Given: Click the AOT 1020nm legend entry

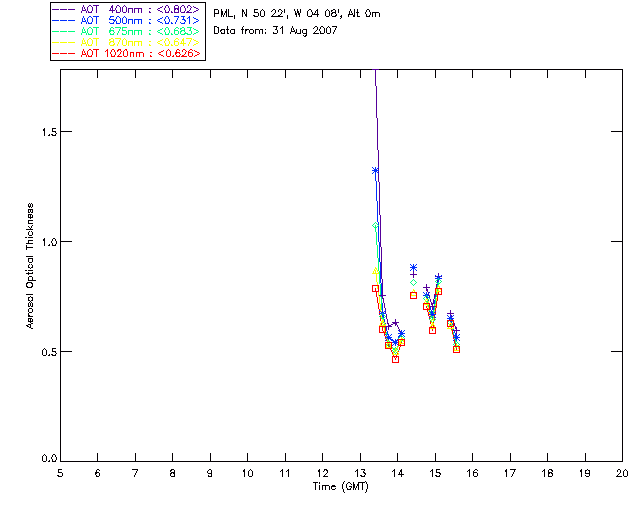Looking at the screenshot, I should [x=126, y=53].
